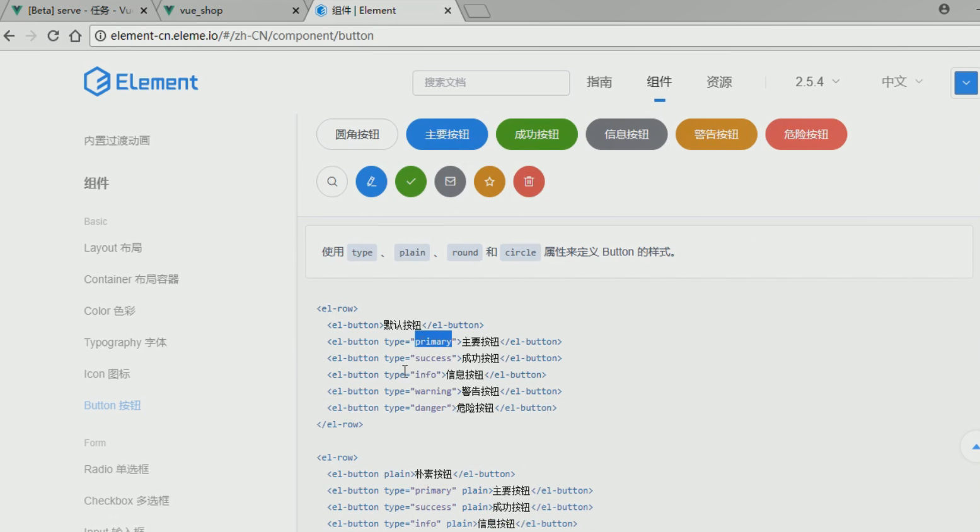Screen dimensions: 980x532
Task: Click the 圆角按钮 round button
Action: tap(357, 134)
